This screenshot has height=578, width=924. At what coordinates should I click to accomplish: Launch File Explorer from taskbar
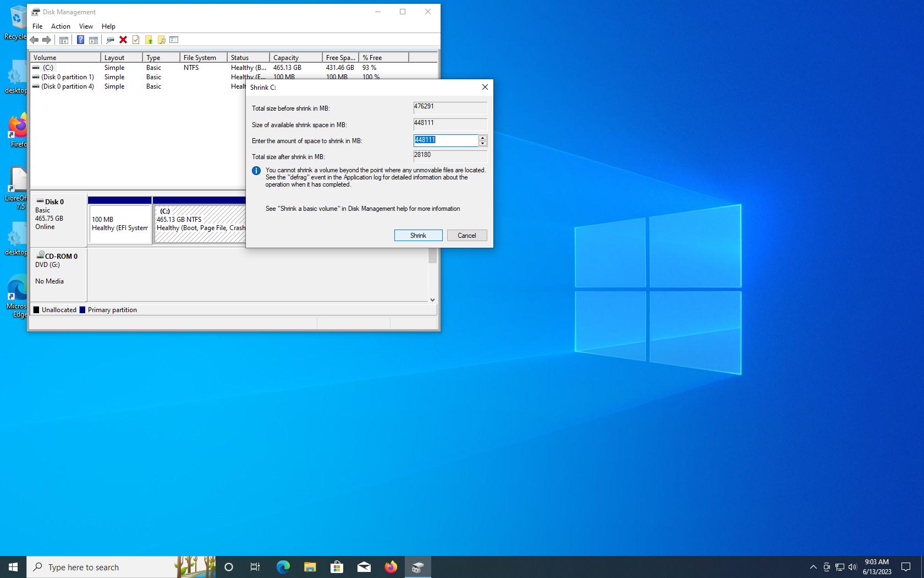[x=310, y=567]
